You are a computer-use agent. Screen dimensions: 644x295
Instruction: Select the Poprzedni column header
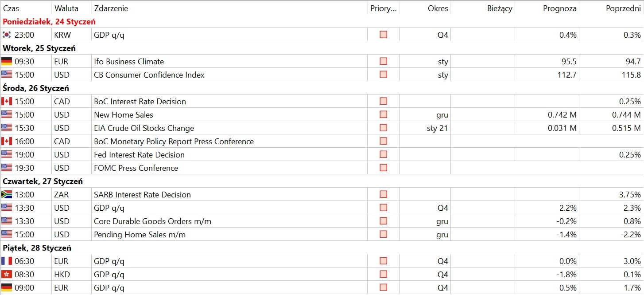pos(623,8)
